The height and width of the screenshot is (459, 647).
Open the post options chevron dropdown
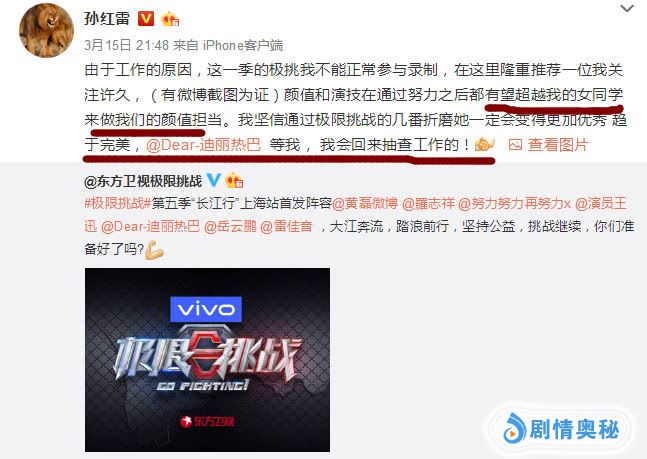626,8
